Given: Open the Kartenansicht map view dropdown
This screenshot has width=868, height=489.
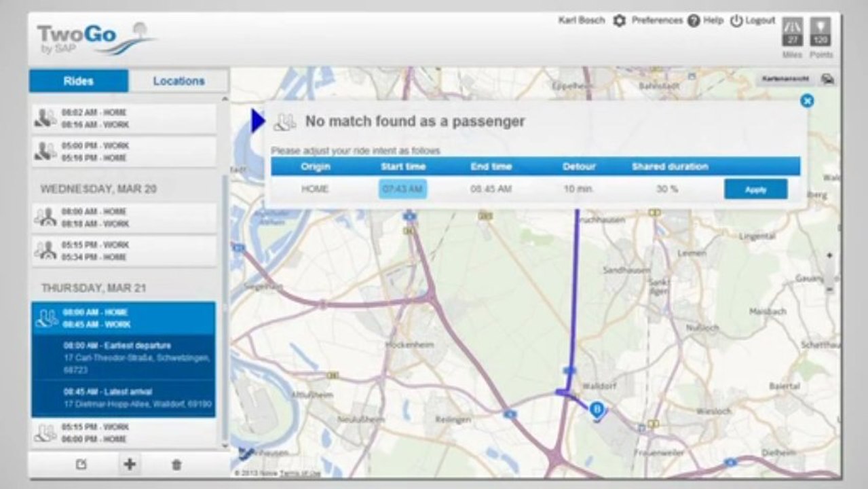Looking at the screenshot, I should 786,79.
